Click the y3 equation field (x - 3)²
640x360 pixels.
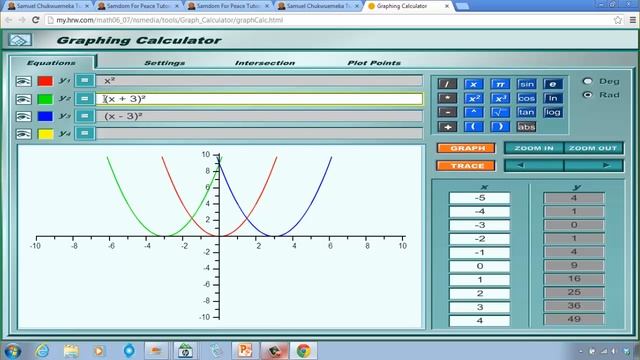click(x=259, y=116)
